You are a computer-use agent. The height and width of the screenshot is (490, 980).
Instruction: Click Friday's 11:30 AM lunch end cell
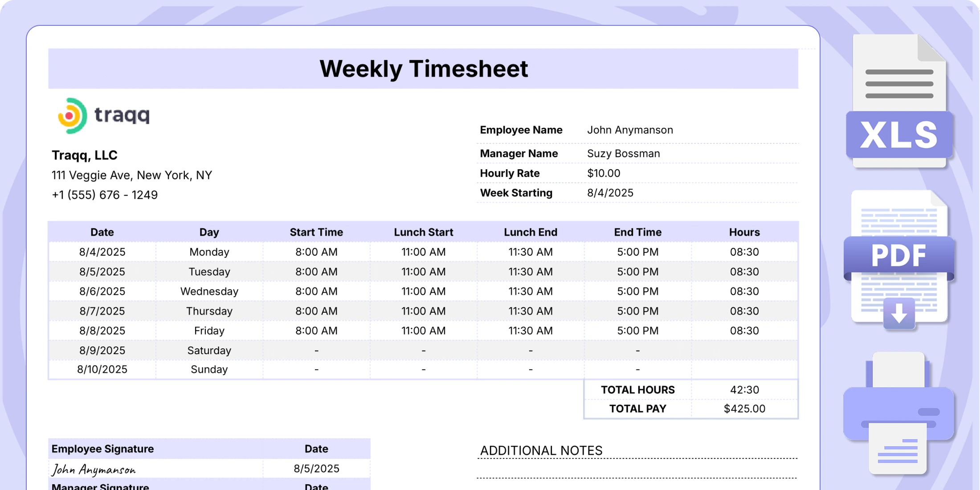point(531,331)
